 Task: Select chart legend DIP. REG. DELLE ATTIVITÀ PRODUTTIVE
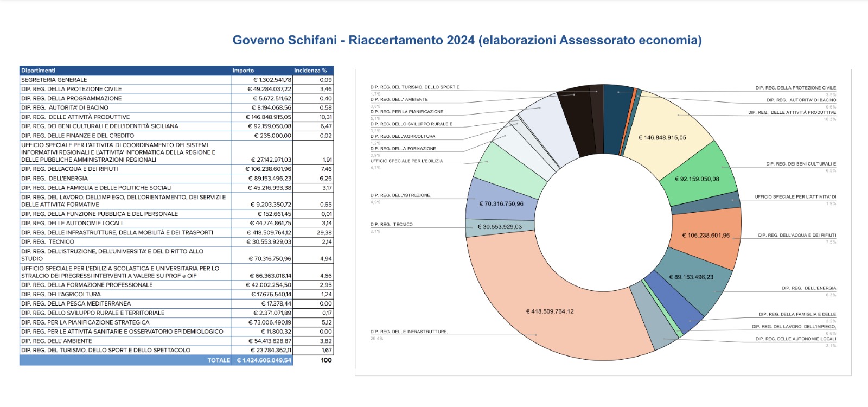[792, 113]
